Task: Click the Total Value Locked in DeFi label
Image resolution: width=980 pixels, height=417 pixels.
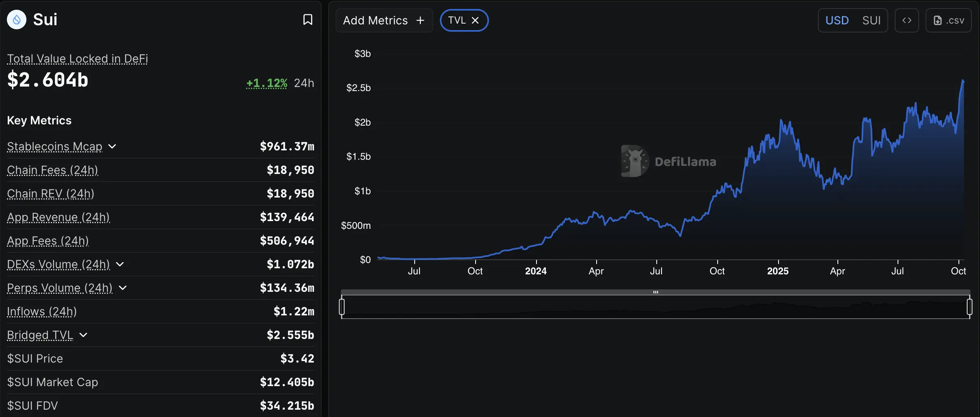Action: (77, 59)
